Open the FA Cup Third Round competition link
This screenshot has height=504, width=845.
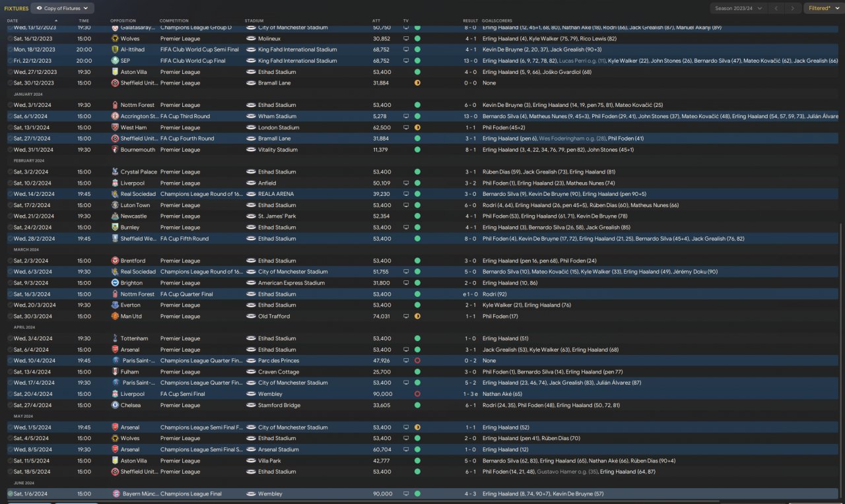pyautogui.click(x=185, y=116)
